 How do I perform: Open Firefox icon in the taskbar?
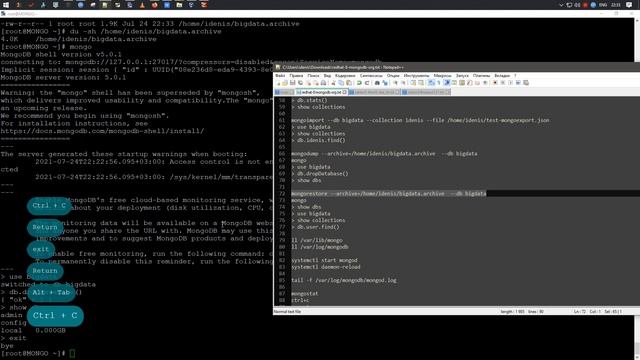(x=154, y=5)
